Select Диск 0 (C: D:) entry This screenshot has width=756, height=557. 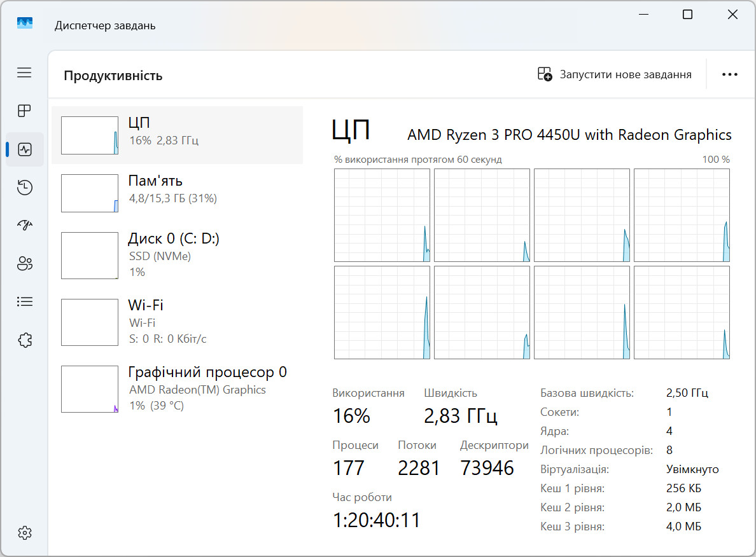tap(178, 256)
